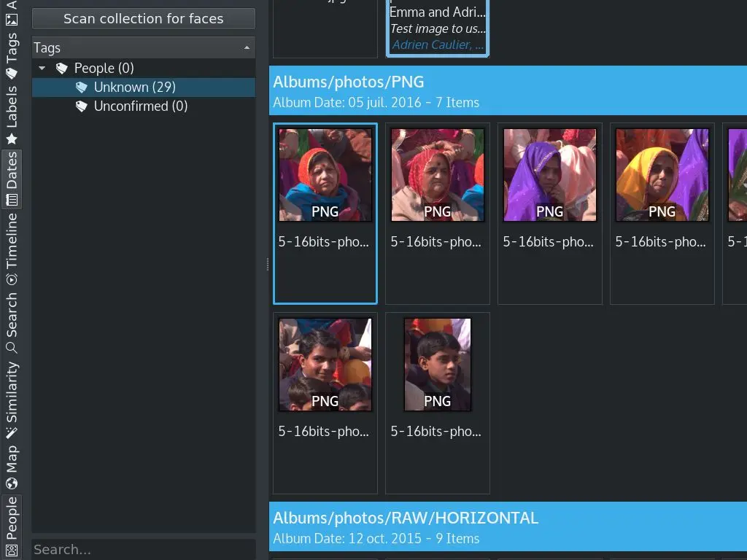Click the tag icon beside Unknown

[81, 86]
